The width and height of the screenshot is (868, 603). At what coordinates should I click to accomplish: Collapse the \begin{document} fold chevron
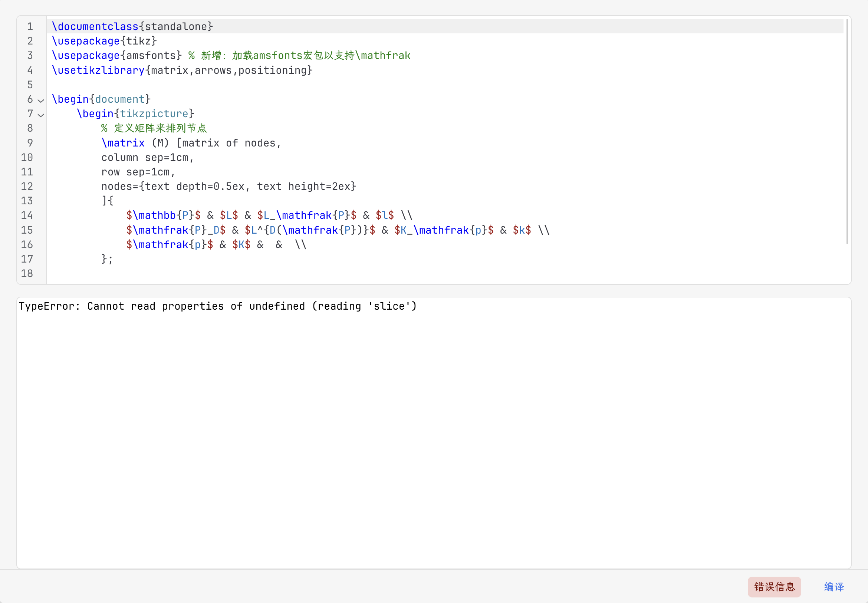point(41,100)
